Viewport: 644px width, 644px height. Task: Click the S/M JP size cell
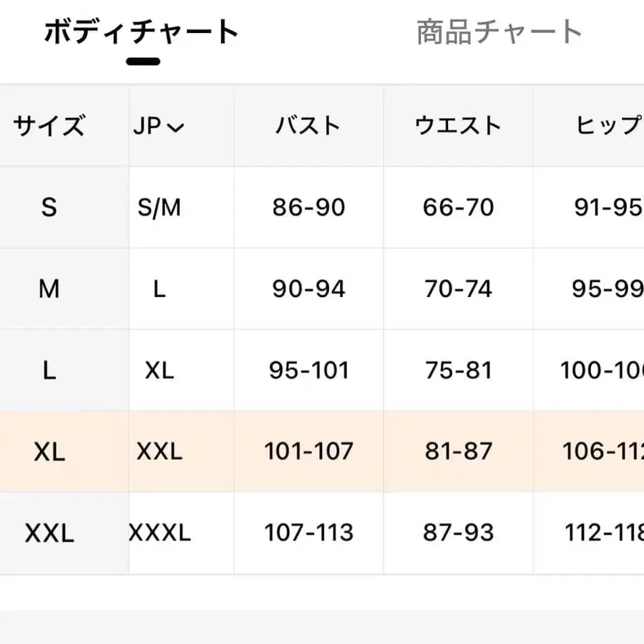pos(159,208)
